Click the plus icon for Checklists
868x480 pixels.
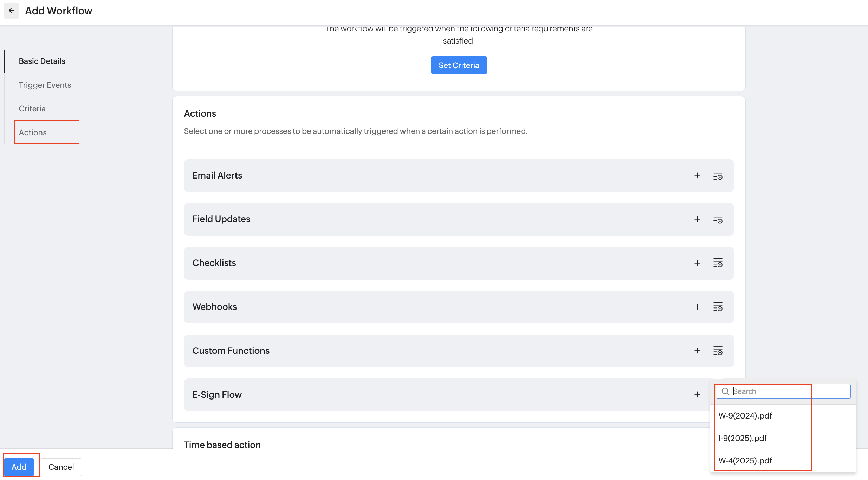click(697, 263)
